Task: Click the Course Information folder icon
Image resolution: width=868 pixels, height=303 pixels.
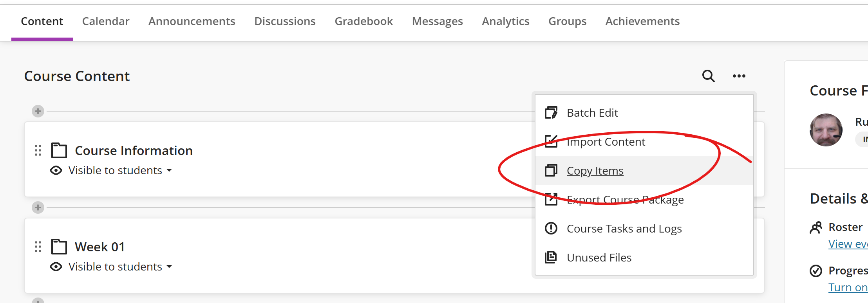Action: click(59, 150)
